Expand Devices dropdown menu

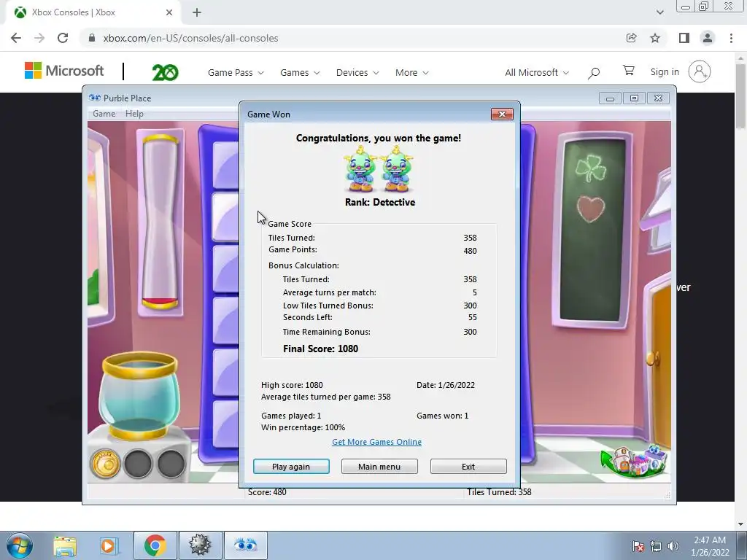click(x=357, y=72)
